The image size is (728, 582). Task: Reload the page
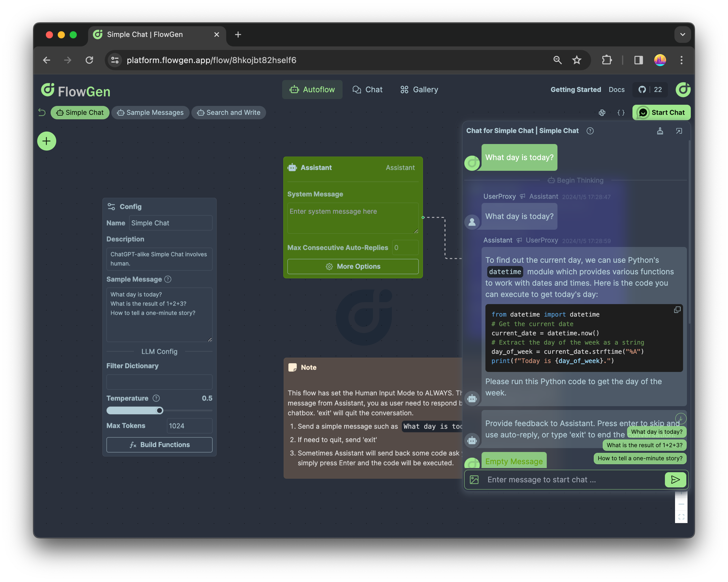tap(89, 60)
